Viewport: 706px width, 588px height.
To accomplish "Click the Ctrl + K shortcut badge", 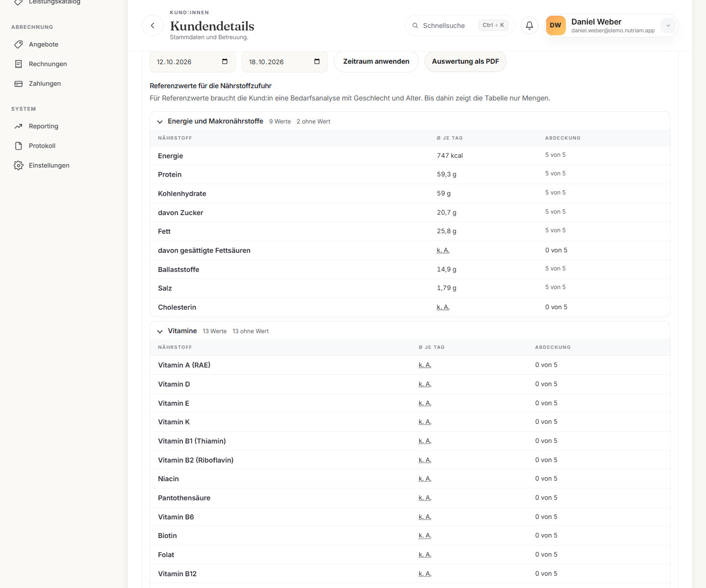I will 493,25.
